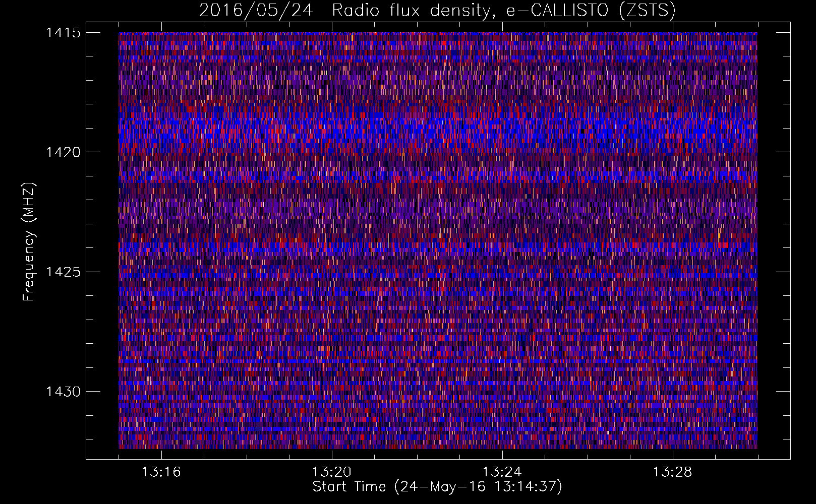
Task: Select the 1415 frequency axis label
Action: click(63, 33)
